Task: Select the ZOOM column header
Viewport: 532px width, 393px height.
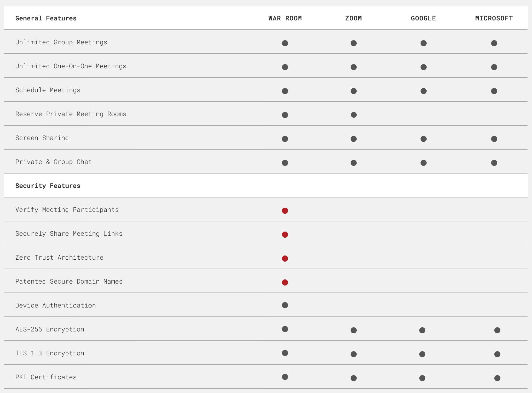Action: pos(353,18)
